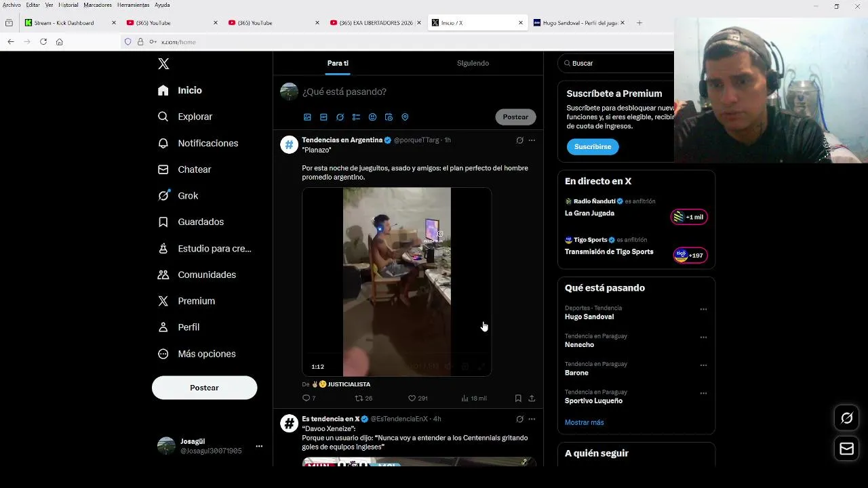This screenshot has width=868, height=488.
Task: Reload the page in browser toolbar
Action: click(x=43, y=42)
